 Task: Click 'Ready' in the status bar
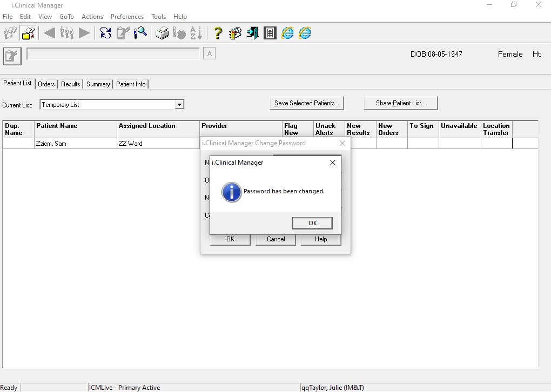click(x=9, y=388)
